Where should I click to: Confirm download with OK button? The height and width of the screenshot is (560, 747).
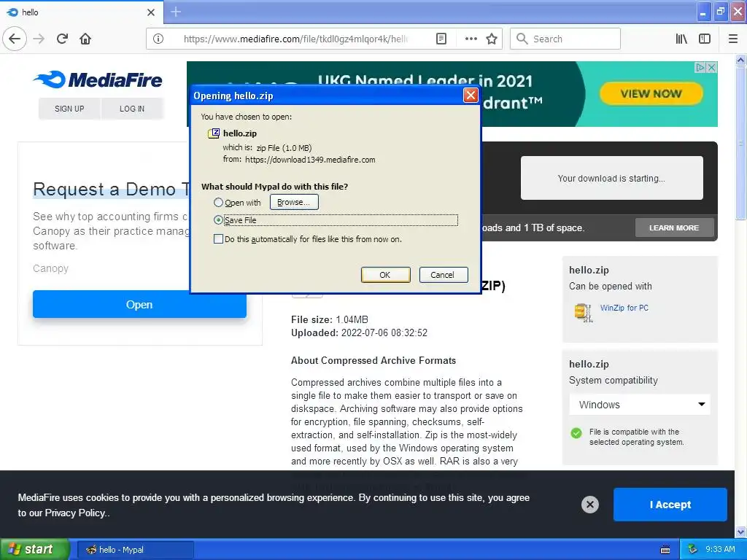[385, 275]
